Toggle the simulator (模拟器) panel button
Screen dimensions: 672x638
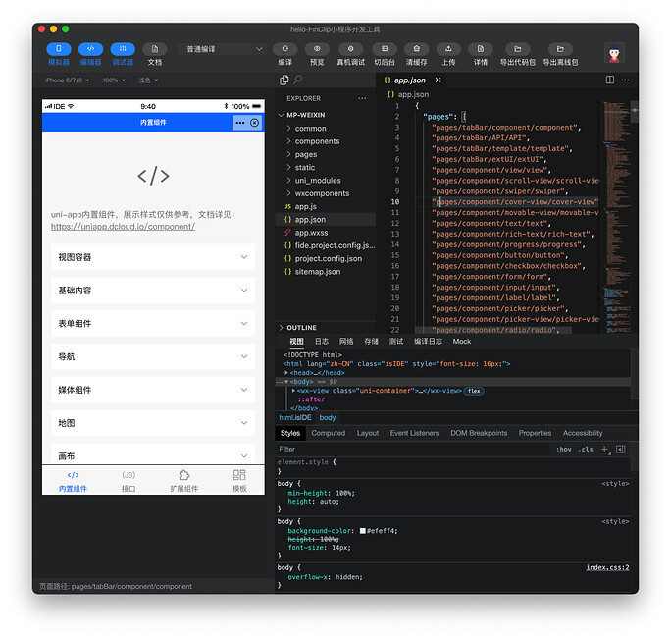click(59, 49)
